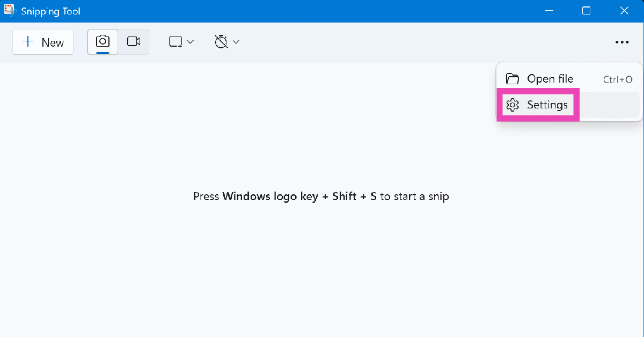Maximize the Snipping Tool window

(586, 11)
